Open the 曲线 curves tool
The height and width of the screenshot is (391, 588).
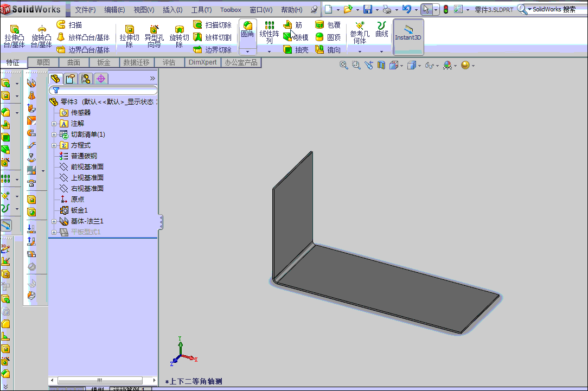(x=382, y=30)
